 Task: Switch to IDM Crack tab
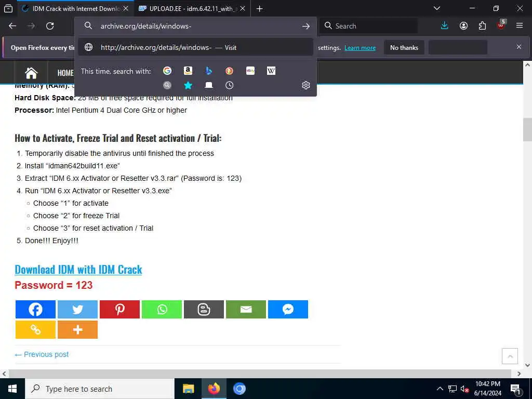pos(74,9)
